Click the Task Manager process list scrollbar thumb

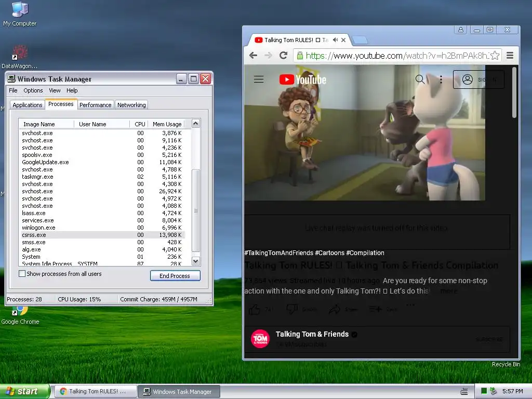(196, 210)
